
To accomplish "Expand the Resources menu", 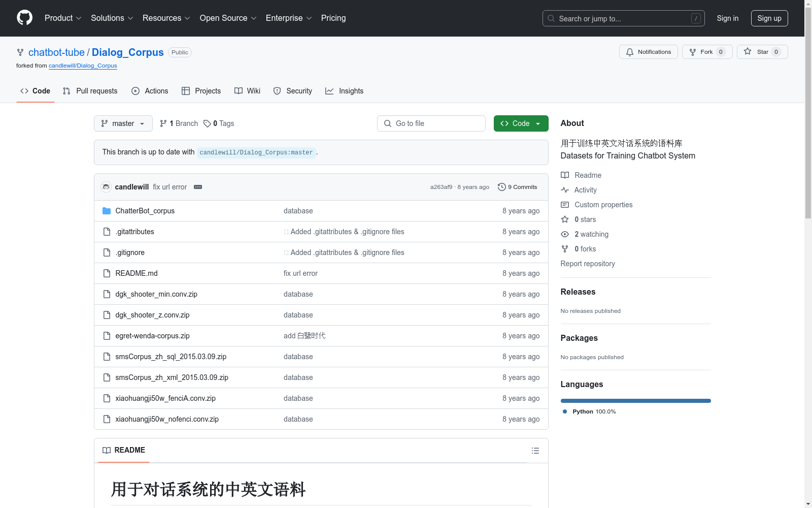I will [x=166, y=18].
